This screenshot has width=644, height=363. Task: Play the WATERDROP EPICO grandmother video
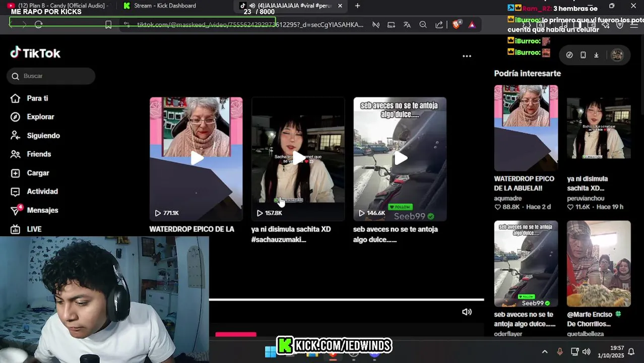coord(196,158)
